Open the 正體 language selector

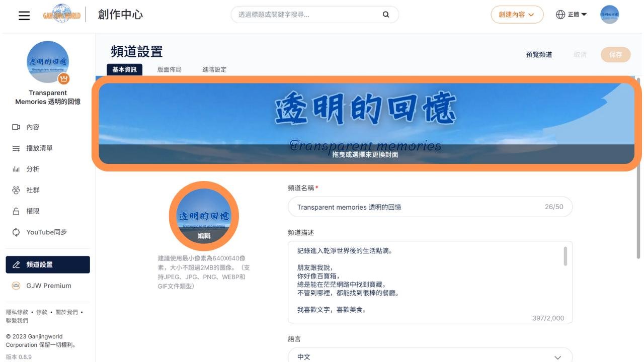click(x=572, y=15)
